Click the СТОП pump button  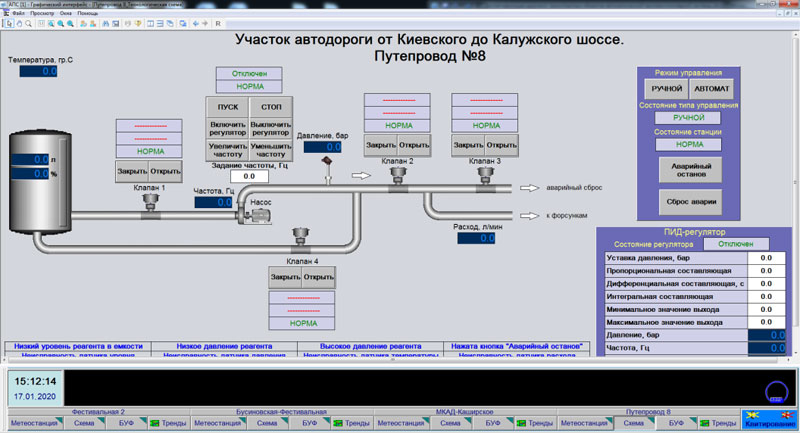[271, 107]
